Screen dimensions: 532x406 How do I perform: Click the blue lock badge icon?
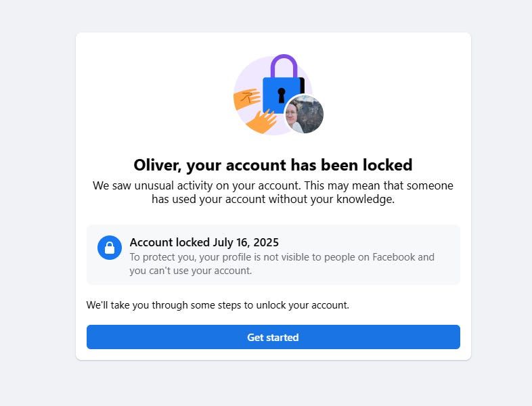[x=110, y=248]
